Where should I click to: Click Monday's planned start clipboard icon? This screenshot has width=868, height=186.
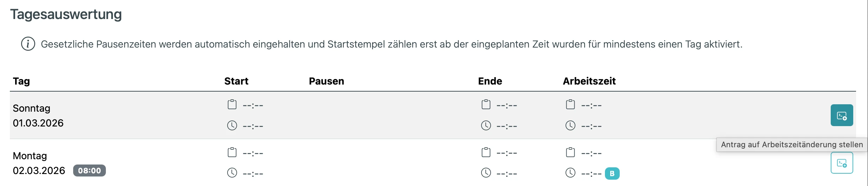point(232,153)
